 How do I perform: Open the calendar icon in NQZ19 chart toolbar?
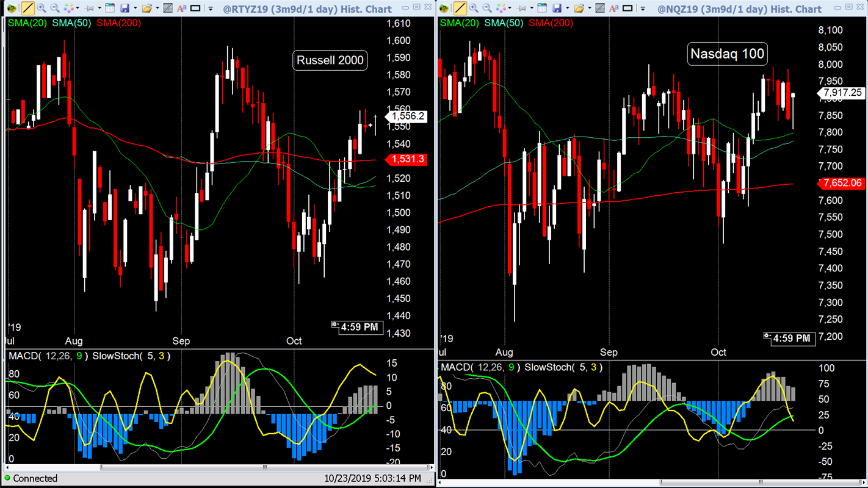[x=542, y=9]
